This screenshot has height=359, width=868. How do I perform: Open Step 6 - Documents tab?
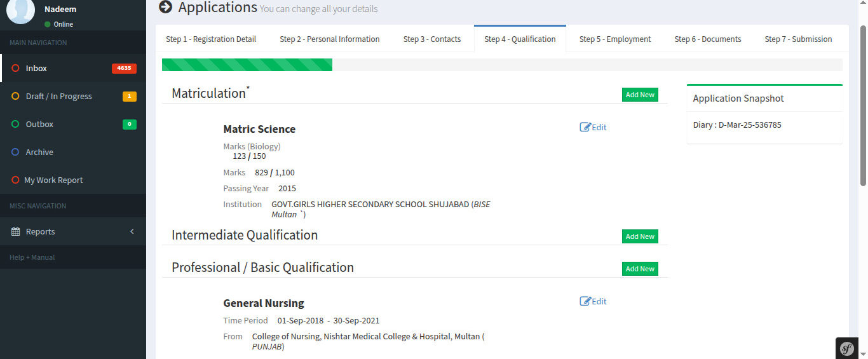tap(708, 39)
